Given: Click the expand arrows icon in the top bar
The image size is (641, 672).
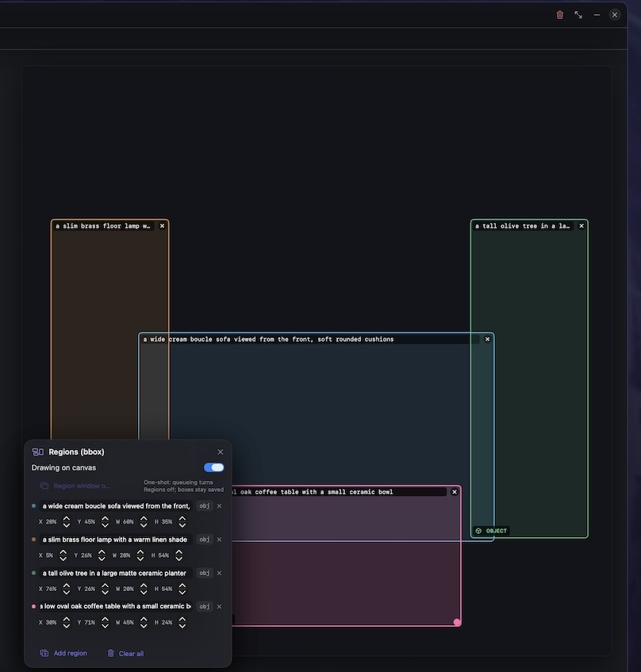Looking at the screenshot, I should coord(578,15).
